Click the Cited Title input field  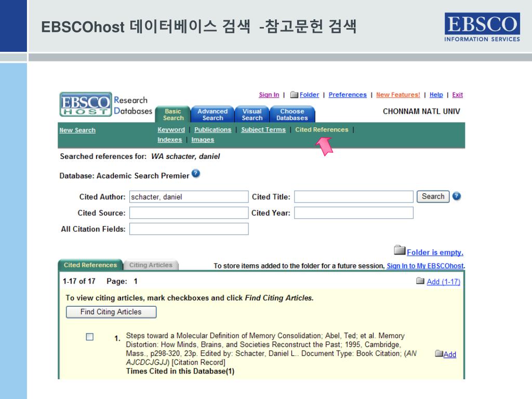pyautogui.click(x=354, y=197)
